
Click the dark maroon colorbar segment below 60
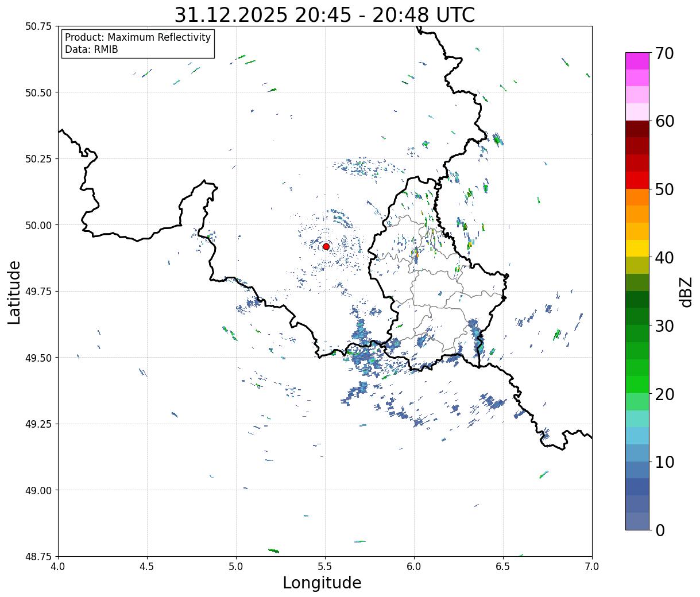point(637,129)
